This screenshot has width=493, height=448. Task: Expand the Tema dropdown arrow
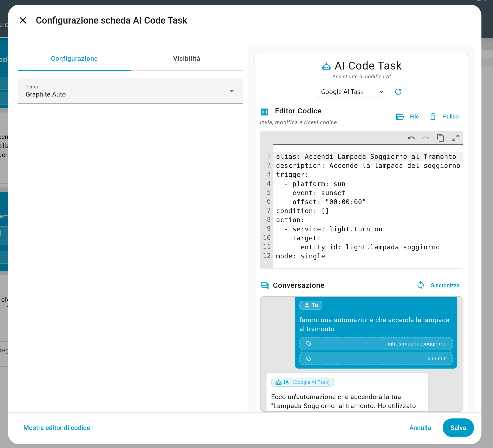(x=232, y=91)
